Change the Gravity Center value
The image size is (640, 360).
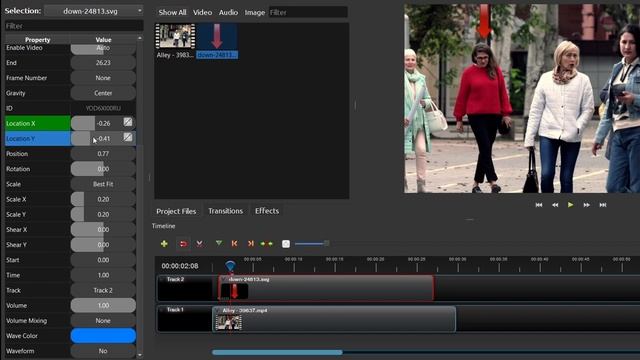coord(103,93)
